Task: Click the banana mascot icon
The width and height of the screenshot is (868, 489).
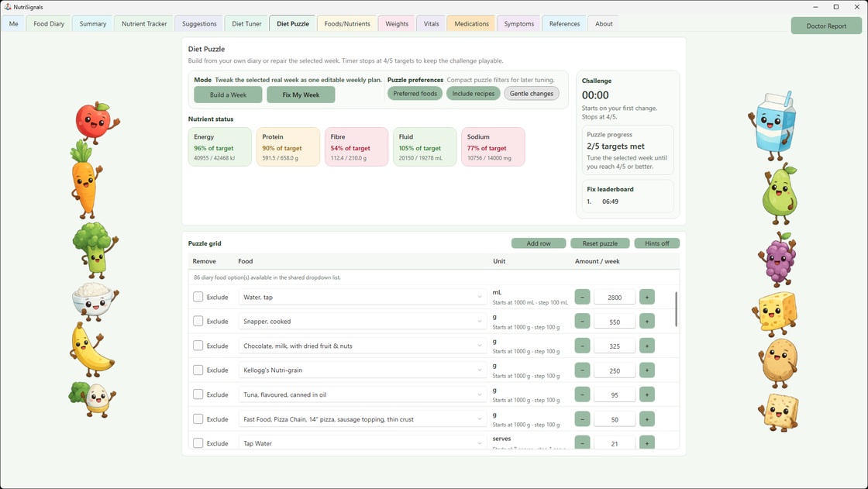Action: pyautogui.click(x=91, y=354)
